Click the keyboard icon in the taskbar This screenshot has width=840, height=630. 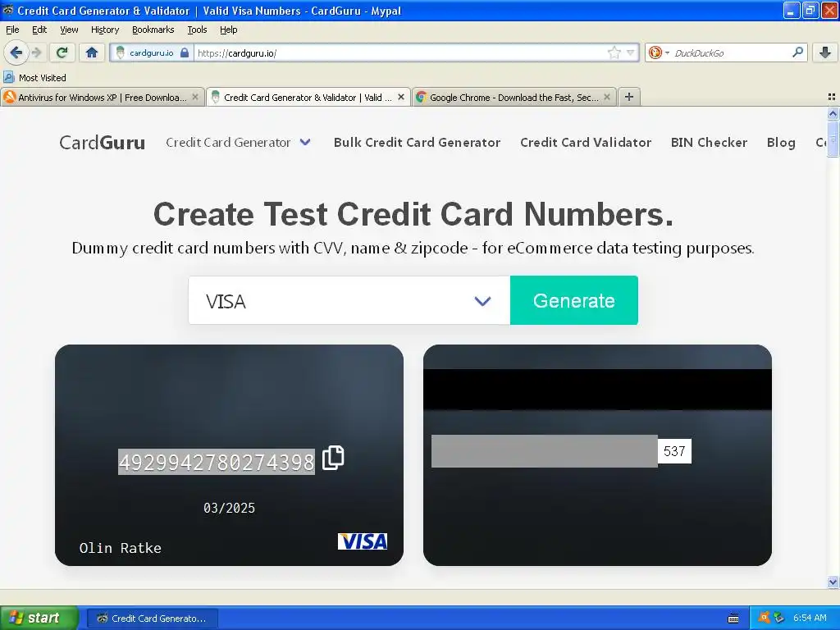click(733, 619)
